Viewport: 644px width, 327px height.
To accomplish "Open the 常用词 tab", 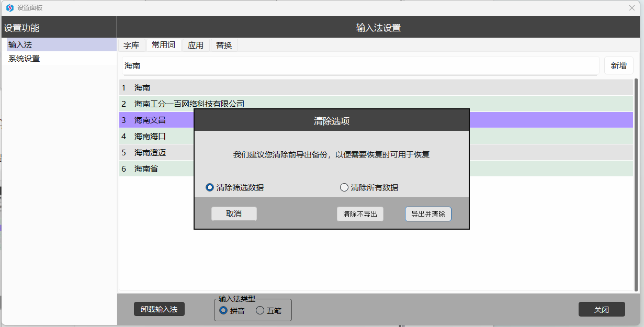I will click(x=163, y=45).
